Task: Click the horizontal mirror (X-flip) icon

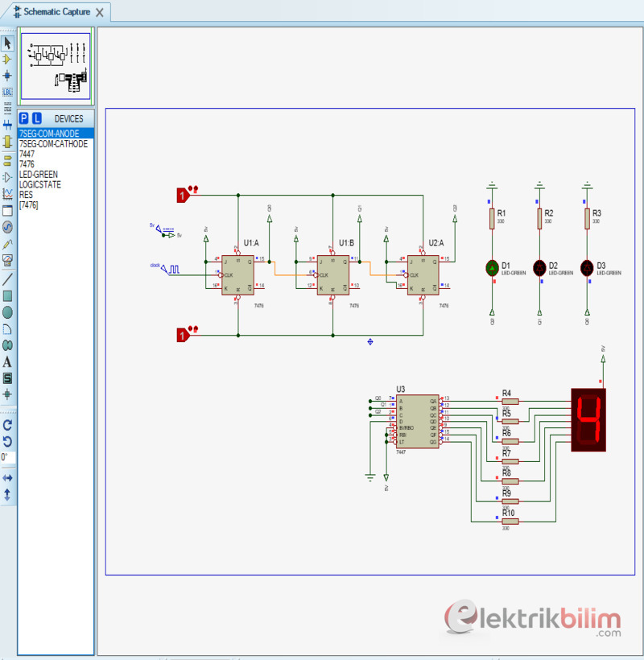Action: pyautogui.click(x=8, y=478)
